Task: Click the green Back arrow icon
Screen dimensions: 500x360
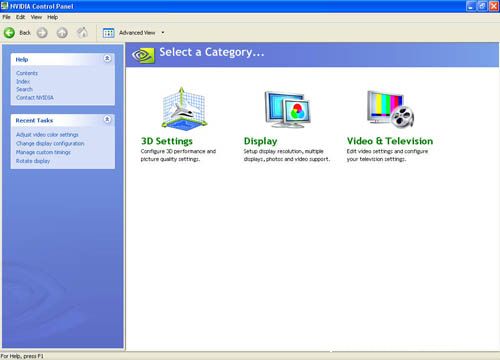Action: [9, 33]
